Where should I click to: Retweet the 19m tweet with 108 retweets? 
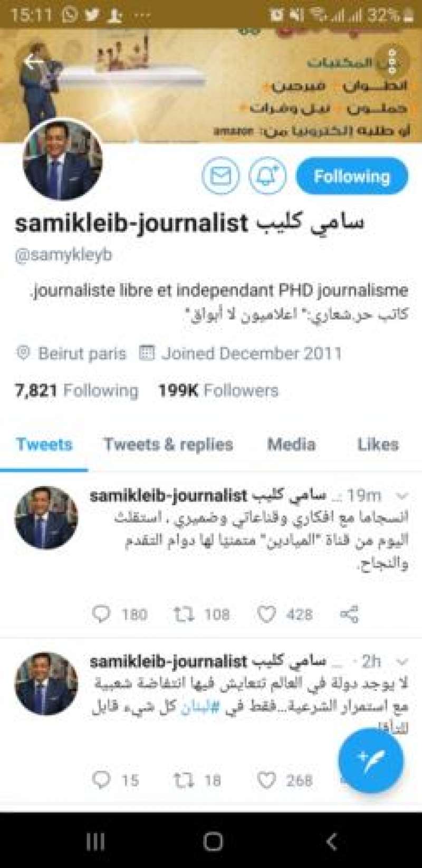tap(184, 614)
